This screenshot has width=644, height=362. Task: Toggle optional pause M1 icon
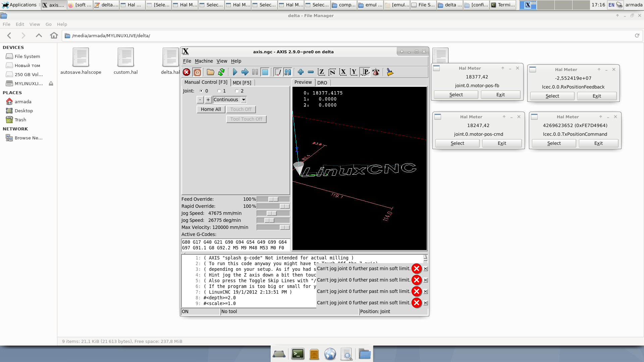tap(288, 72)
